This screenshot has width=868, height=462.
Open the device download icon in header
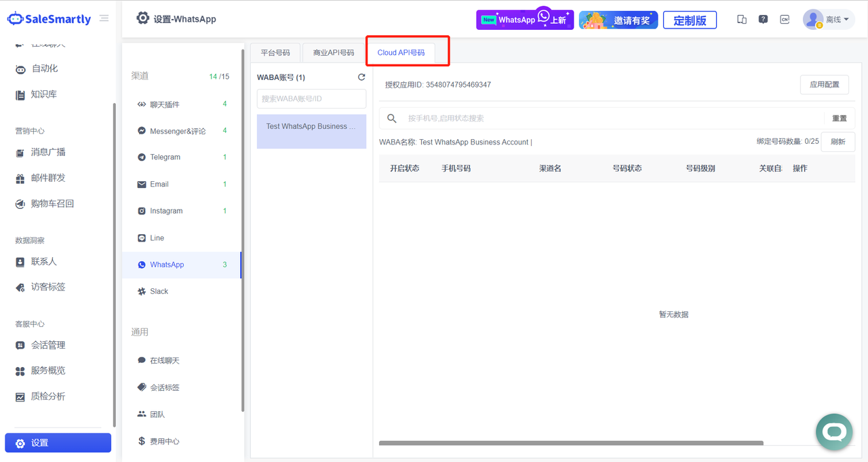(742, 20)
